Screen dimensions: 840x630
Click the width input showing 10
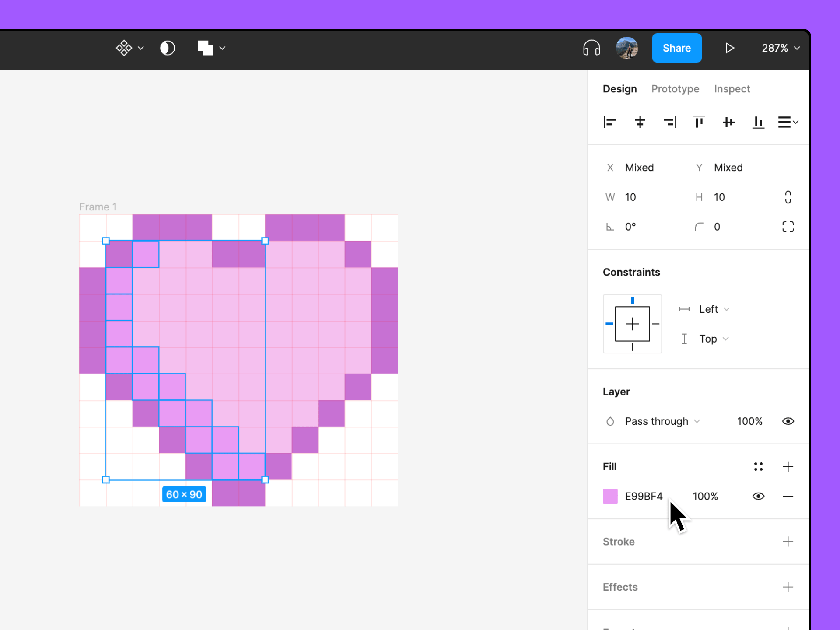pos(631,197)
